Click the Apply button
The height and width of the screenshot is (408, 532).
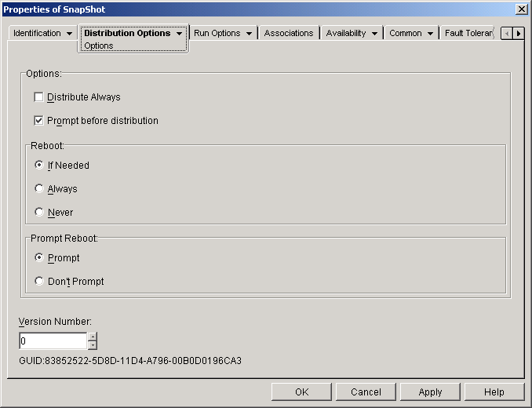[430, 392]
